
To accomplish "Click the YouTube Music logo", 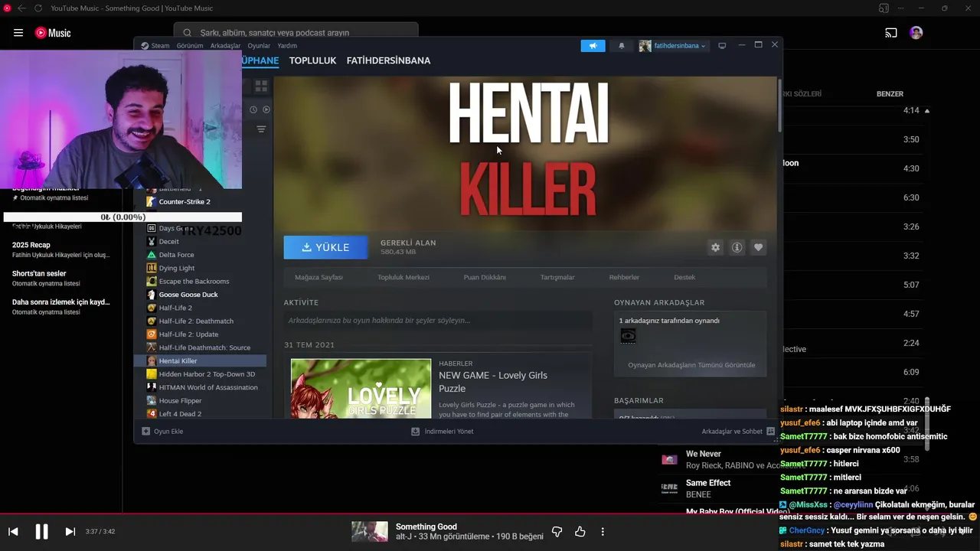I will tap(53, 33).
